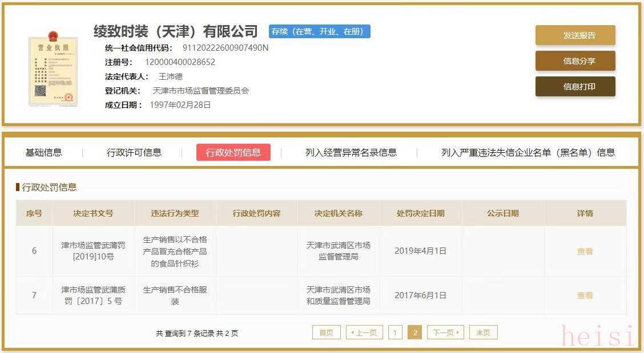Open the 列入严重违法失信企业名单（黑名单）信息 tab
644x353 pixels.
[528, 152]
